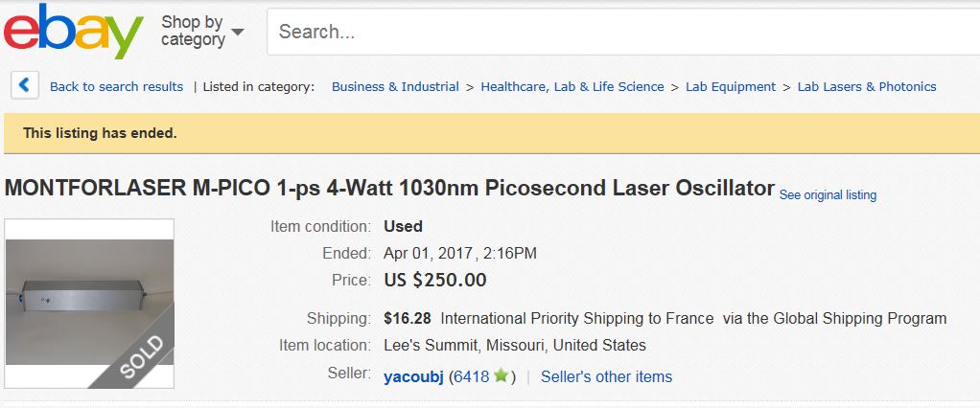The width and height of the screenshot is (980, 408).
Task: Open Healthcare, Lab & Life Science category
Action: [x=572, y=86]
